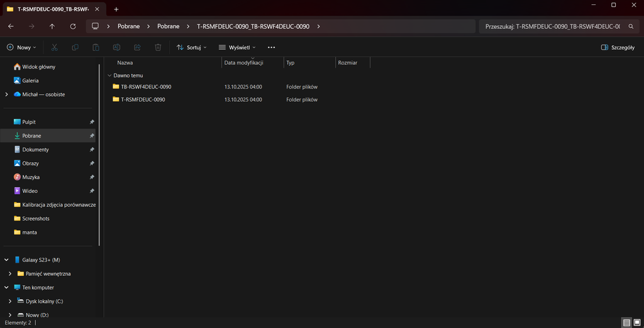Go up one folder level
This screenshot has width=644, height=328.
52,26
